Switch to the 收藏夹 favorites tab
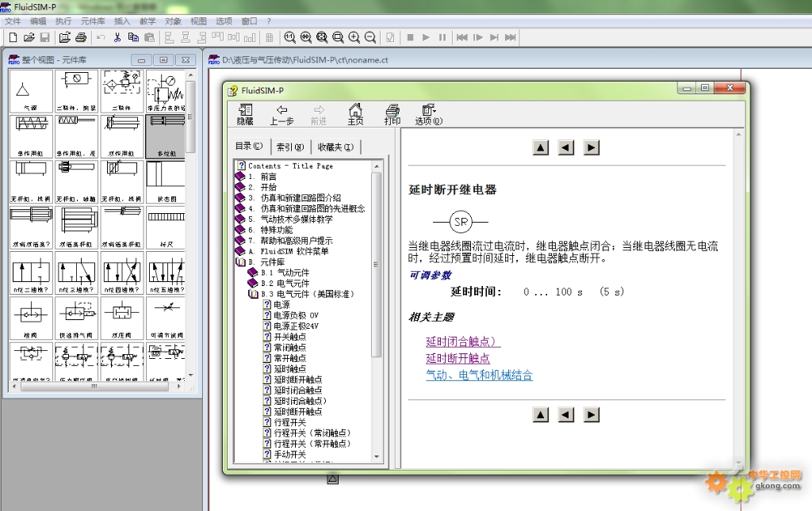 [335, 147]
